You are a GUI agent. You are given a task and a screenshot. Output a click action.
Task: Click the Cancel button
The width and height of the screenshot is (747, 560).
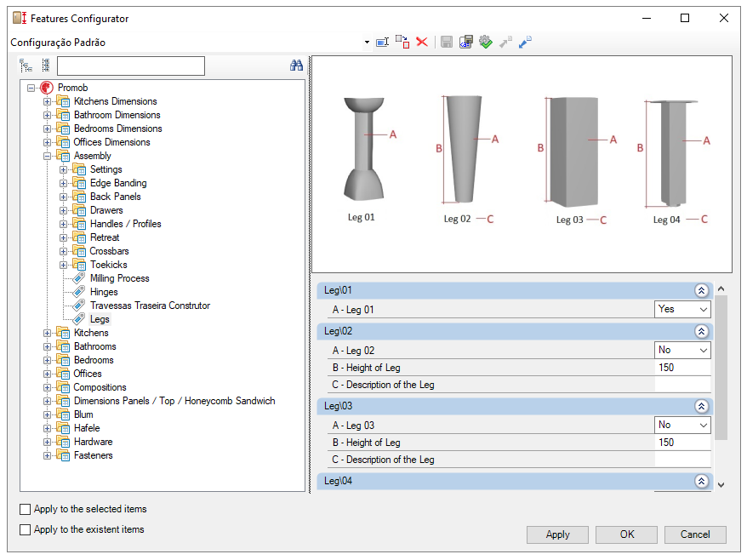[x=695, y=534]
